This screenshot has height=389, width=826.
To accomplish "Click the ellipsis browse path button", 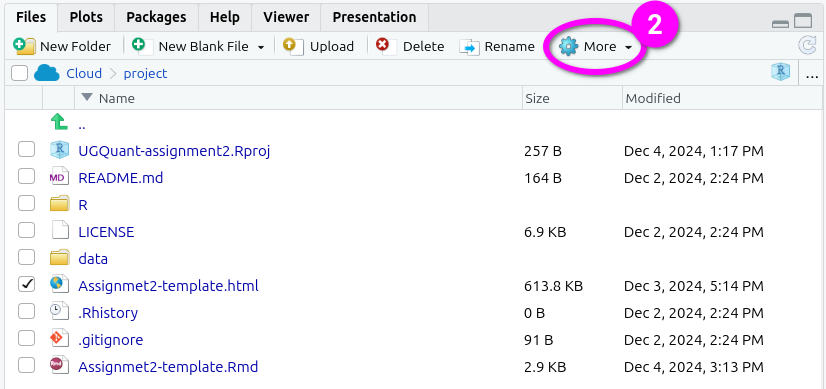I will click(x=812, y=74).
